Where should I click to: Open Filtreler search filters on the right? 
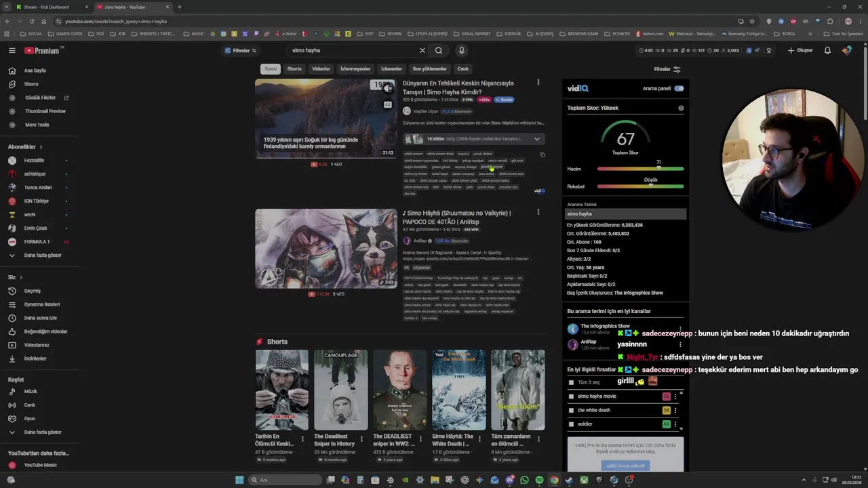pos(667,69)
